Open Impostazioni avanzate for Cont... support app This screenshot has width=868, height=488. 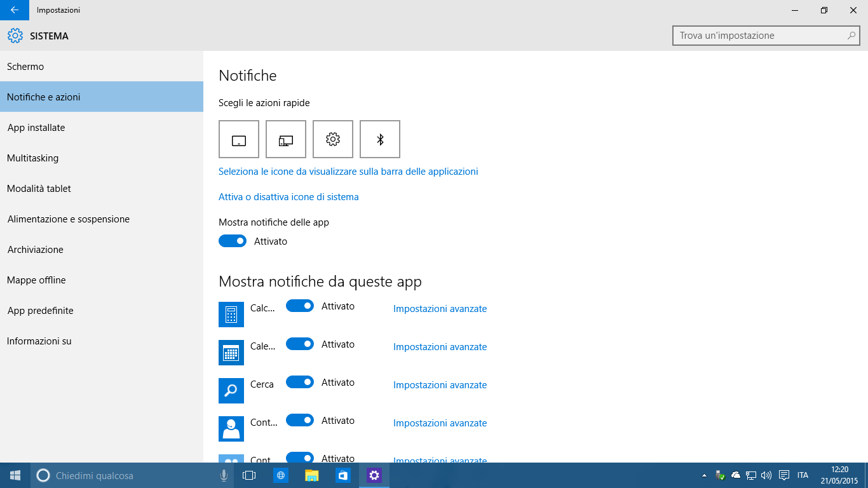(440, 423)
